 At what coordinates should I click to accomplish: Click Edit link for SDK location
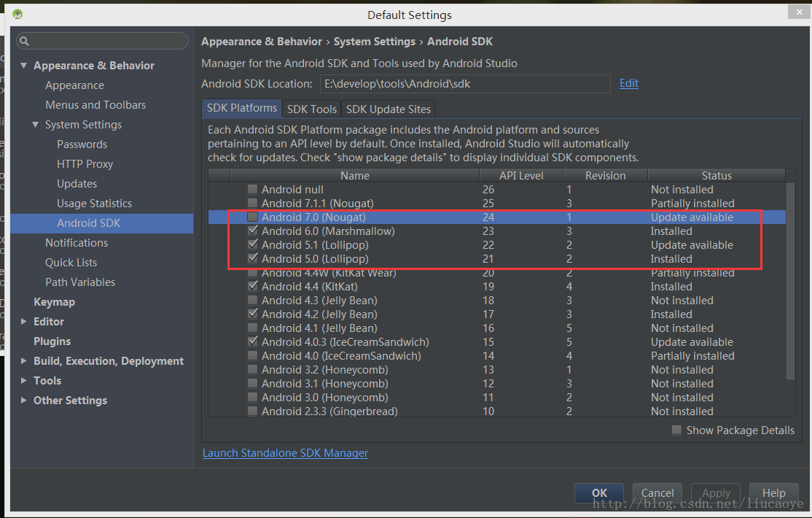[628, 83]
